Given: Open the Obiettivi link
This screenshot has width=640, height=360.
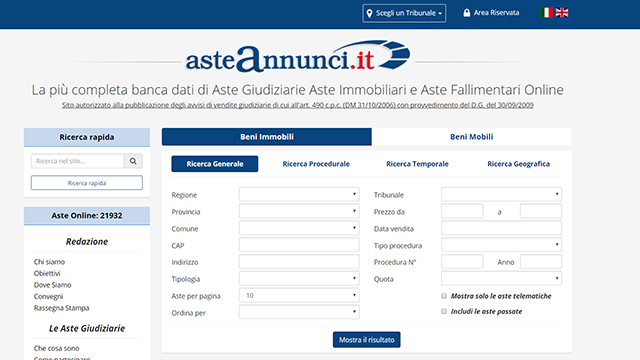Looking at the screenshot, I should click(47, 273).
